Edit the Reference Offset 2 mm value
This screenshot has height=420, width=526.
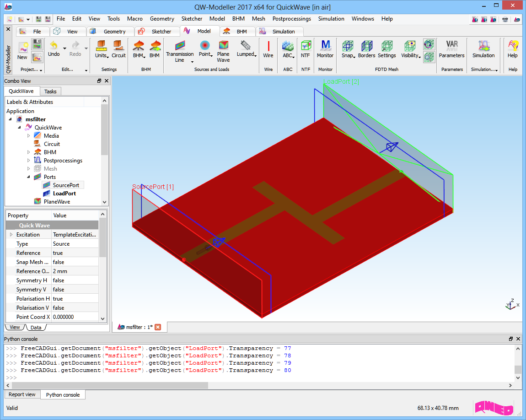75,271
